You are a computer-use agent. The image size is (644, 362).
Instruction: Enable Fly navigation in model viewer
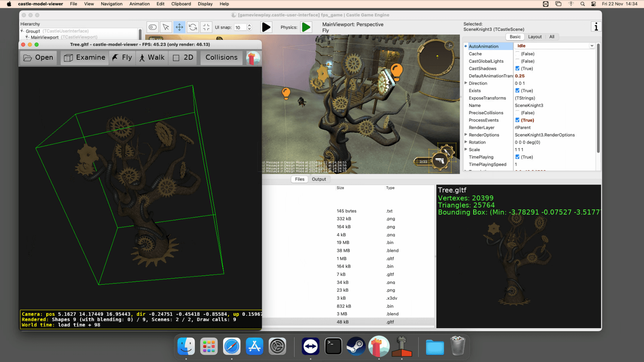click(x=122, y=58)
